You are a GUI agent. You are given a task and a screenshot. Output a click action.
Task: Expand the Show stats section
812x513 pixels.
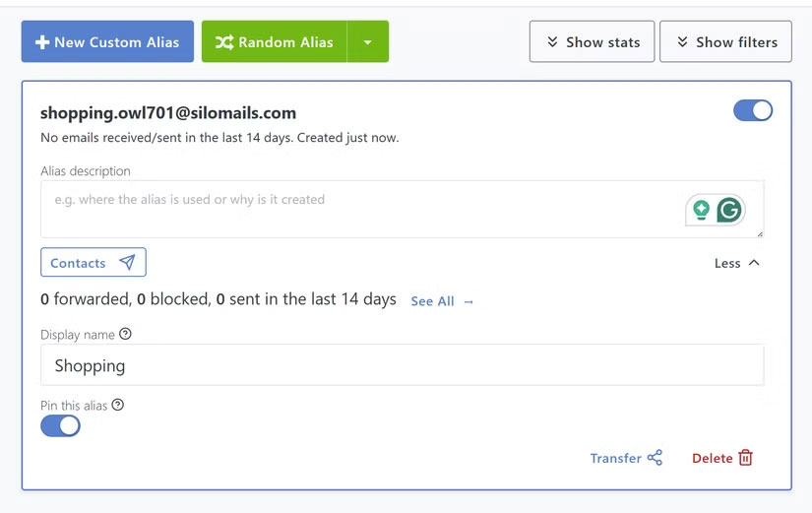[592, 42]
